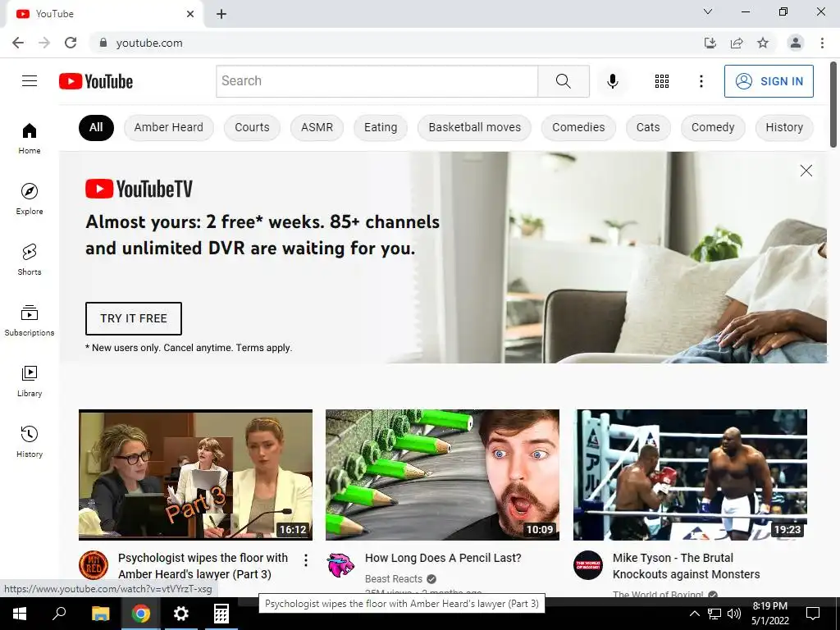Click in the YouTube search field
Image resolution: width=840 pixels, height=630 pixels.
(x=377, y=81)
